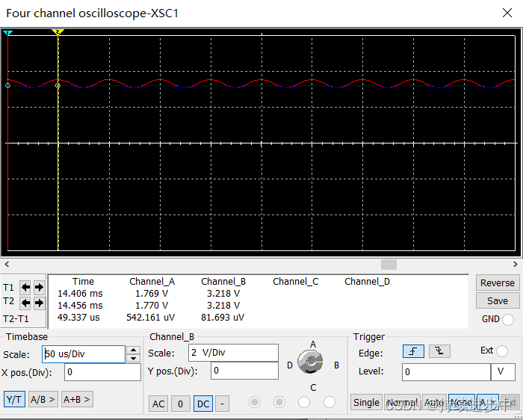The height and width of the screenshot is (420, 523).
Task: Click the waveform horizontal scrollbar thumb
Action: click(x=389, y=265)
